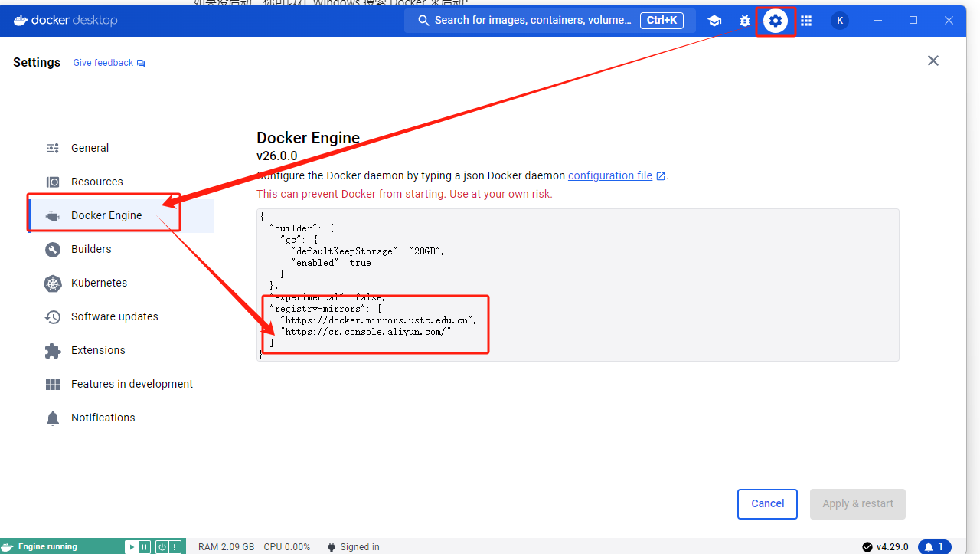Click the Notifications bell icon in sidebar

click(53, 418)
